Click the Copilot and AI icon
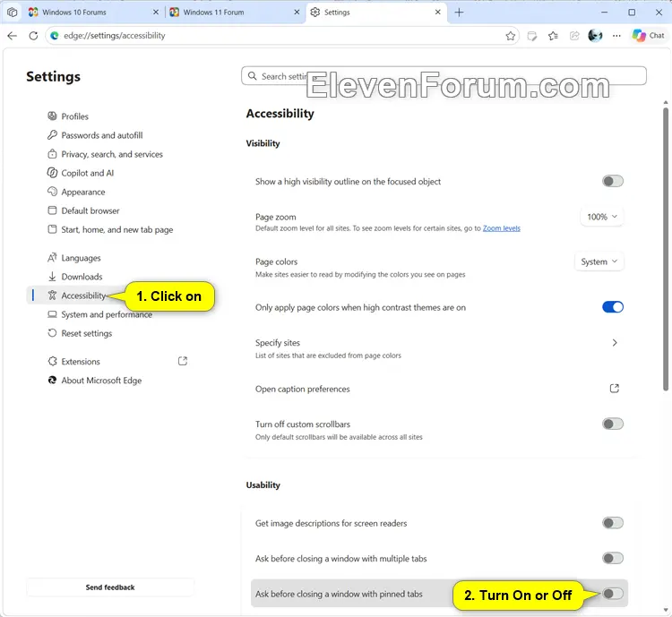Viewport: 672px width, 617px height. click(52, 173)
